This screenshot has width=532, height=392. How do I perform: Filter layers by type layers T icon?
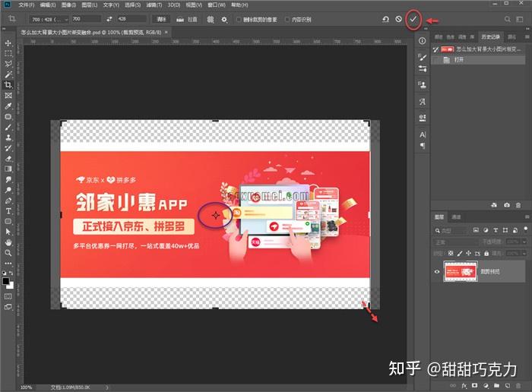pyautogui.click(x=496, y=230)
